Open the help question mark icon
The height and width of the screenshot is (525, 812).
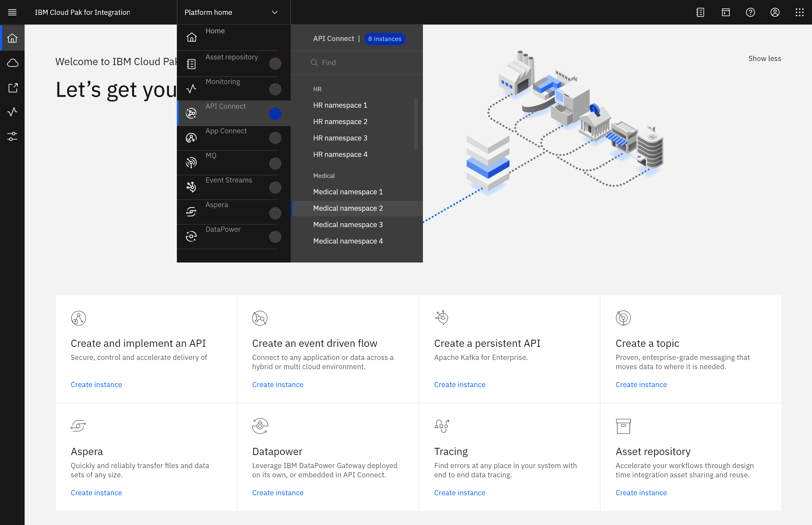[x=750, y=12]
